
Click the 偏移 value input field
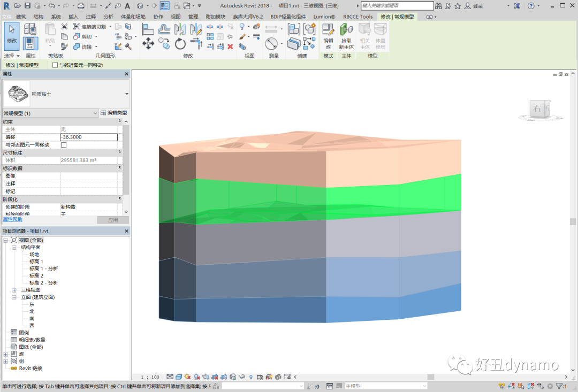tap(89, 137)
